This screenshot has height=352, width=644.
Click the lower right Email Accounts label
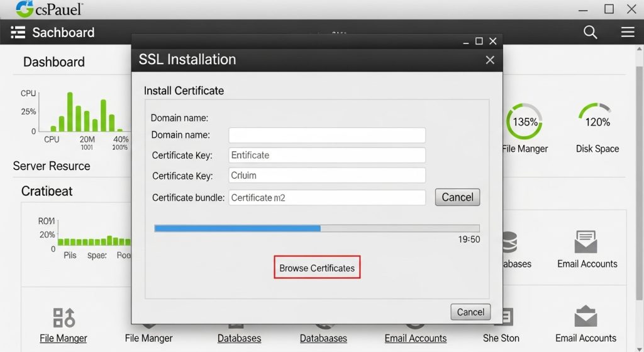pos(586,338)
